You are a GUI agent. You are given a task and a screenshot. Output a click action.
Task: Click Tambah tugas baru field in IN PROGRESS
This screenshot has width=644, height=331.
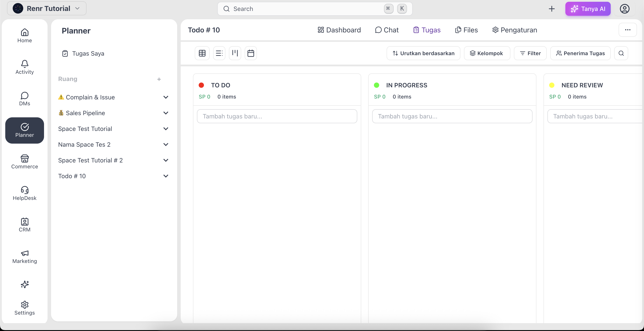click(452, 116)
